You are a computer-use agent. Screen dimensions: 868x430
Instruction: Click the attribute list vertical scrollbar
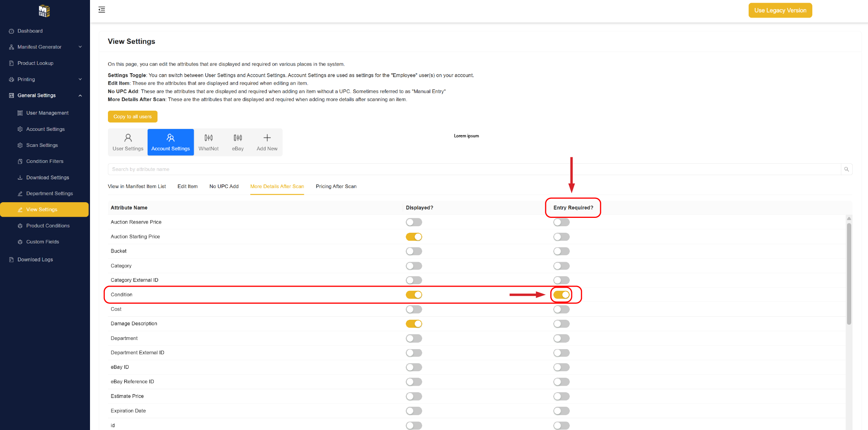(849, 273)
